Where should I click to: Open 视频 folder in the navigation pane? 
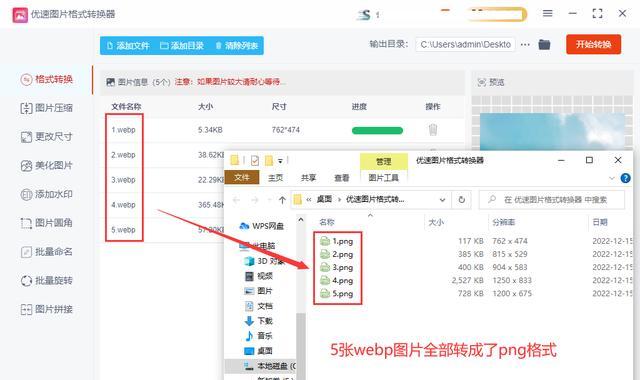point(259,276)
